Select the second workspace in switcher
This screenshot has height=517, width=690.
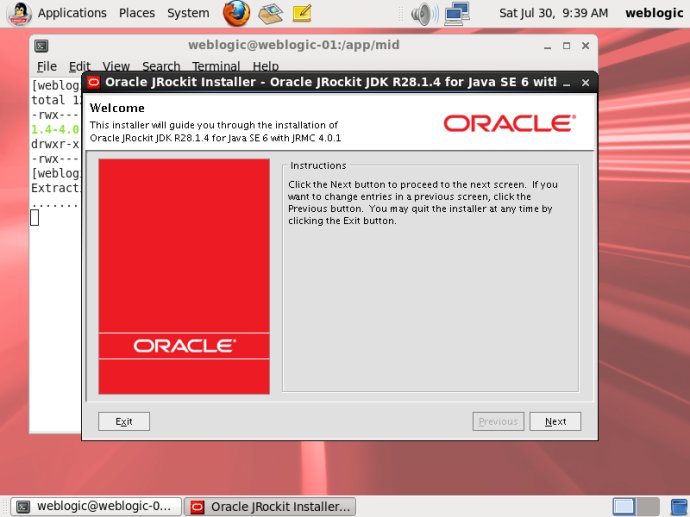[648, 506]
